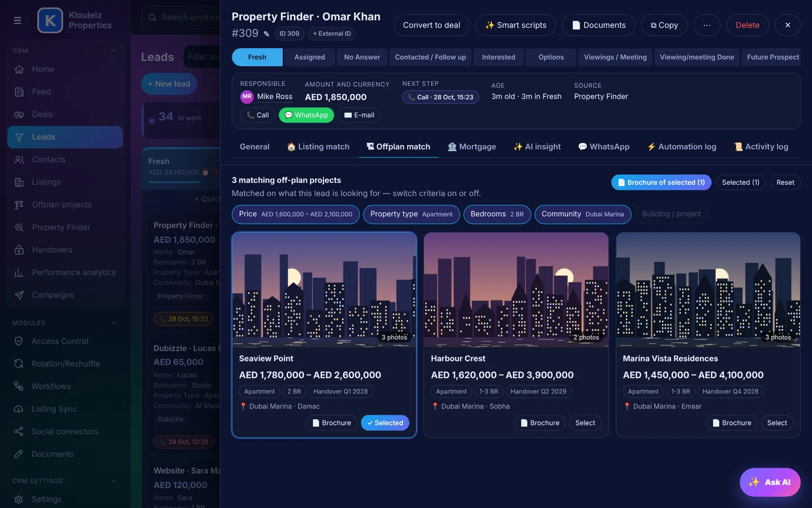Open the AI insight tab
The height and width of the screenshot is (508, 812).
537,147
